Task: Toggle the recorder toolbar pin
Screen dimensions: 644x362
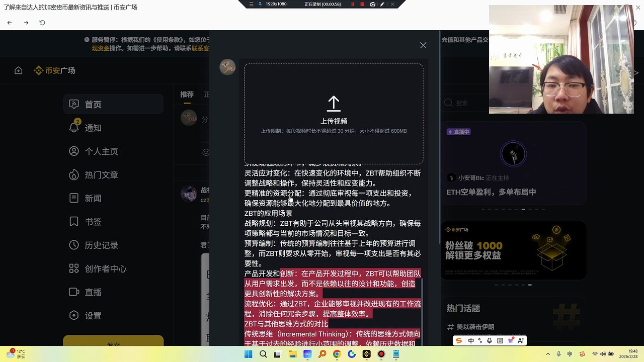Action: coord(260,4)
